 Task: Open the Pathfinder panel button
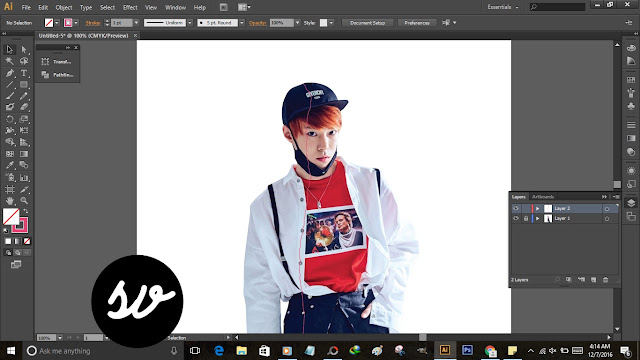58,75
